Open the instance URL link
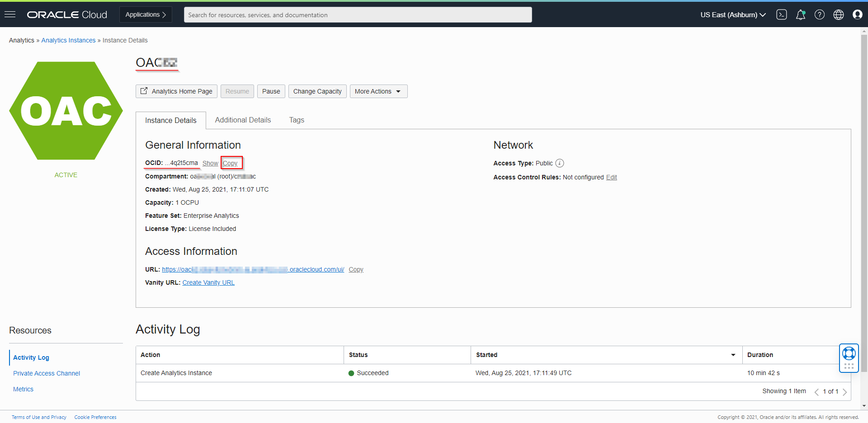 tap(253, 269)
